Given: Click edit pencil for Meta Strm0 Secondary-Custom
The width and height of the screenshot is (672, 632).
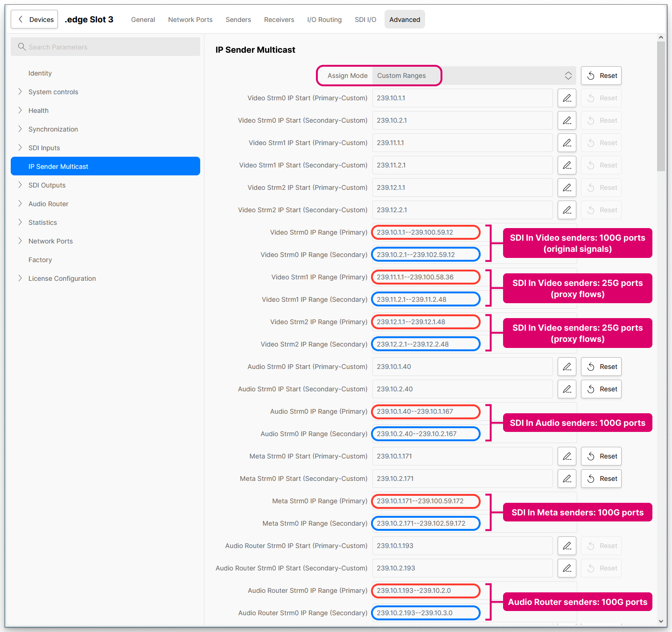Looking at the screenshot, I should pyautogui.click(x=567, y=479).
